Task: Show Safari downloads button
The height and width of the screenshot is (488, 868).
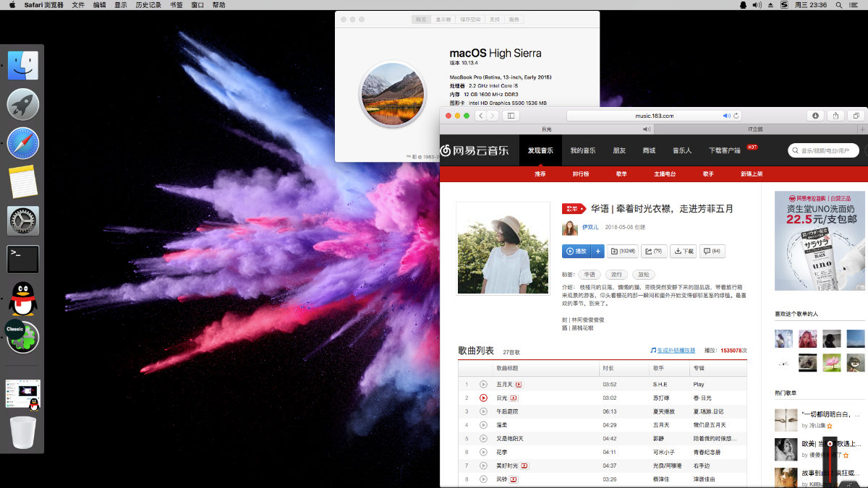Action: click(x=815, y=116)
